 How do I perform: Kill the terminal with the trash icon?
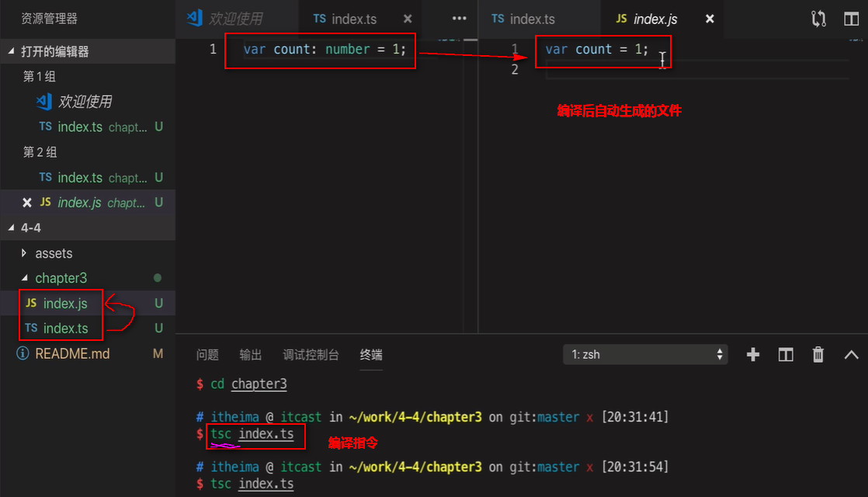pos(818,354)
